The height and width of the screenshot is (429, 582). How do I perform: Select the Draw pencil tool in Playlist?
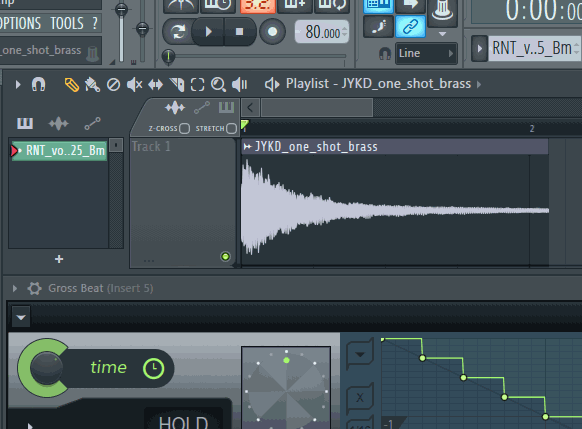coord(72,85)
